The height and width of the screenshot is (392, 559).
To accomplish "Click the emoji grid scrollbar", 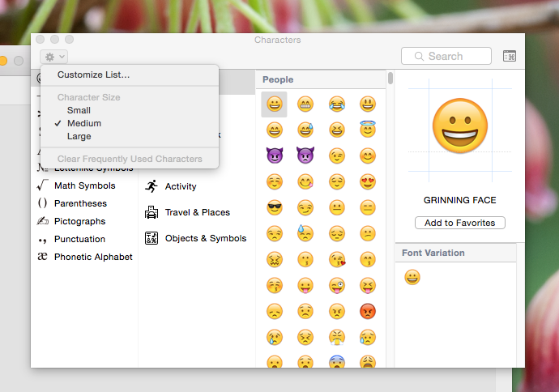I will 390,79.
